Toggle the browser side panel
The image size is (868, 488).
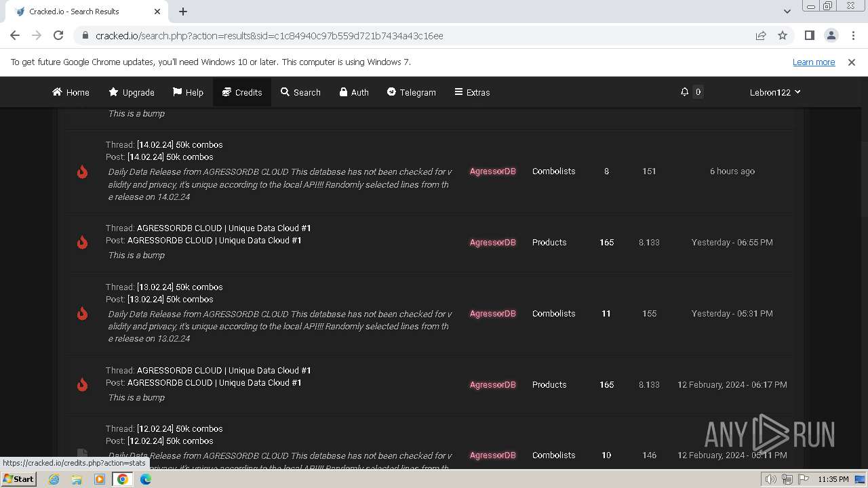809,35
